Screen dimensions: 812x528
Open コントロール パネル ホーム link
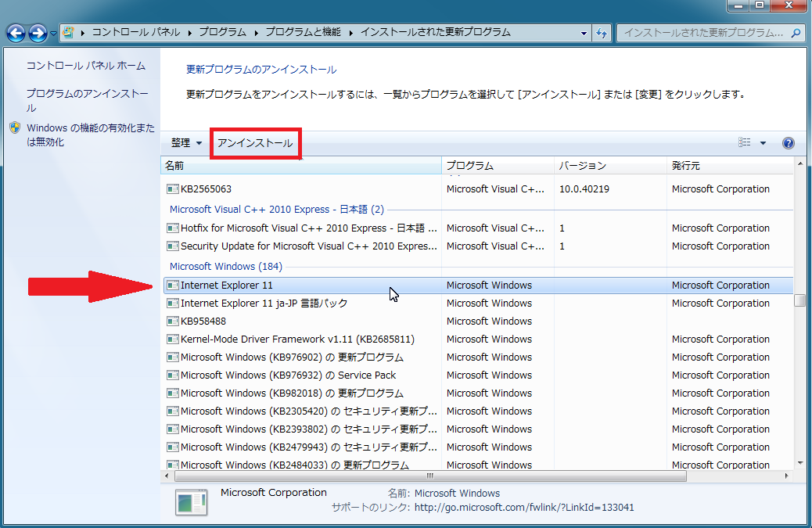coord(86,66)
